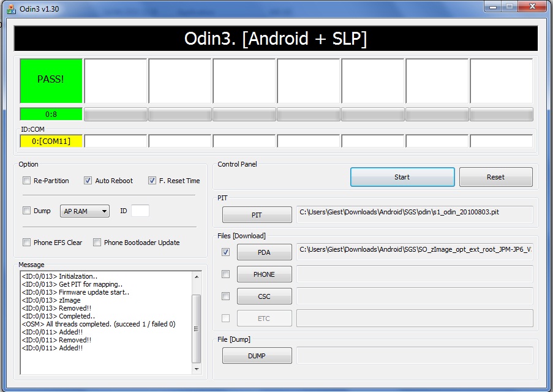Choose a PHONE firmware file
The height and width of the screenshot is (392, 553).
(265, 274)
